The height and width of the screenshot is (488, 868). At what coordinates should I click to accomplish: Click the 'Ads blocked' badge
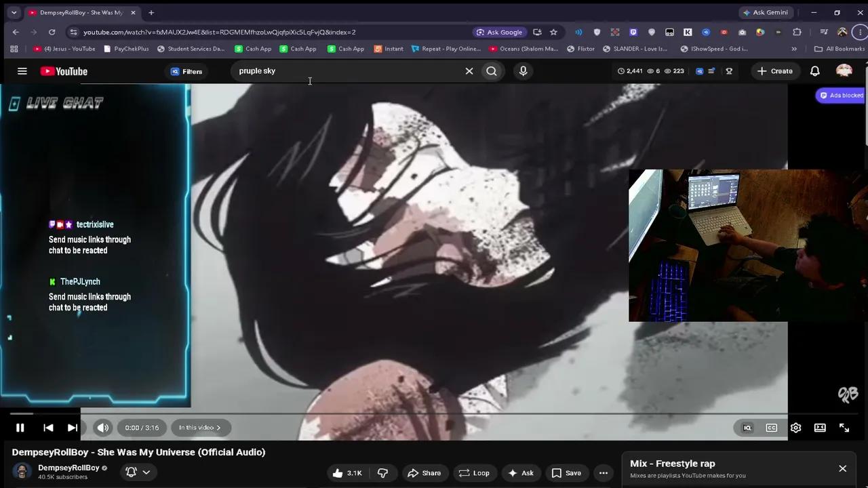pyautogui.click(x=841, y=96)
